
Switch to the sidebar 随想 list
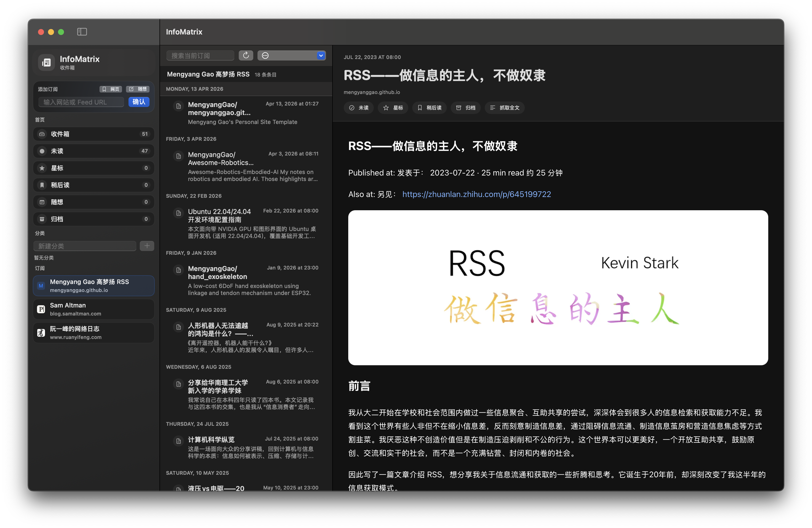(x=94, y=202)
